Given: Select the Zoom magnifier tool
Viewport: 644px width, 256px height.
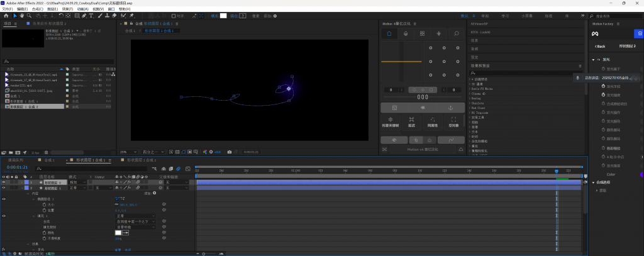Looking at the screenshot, I should 30,16.
